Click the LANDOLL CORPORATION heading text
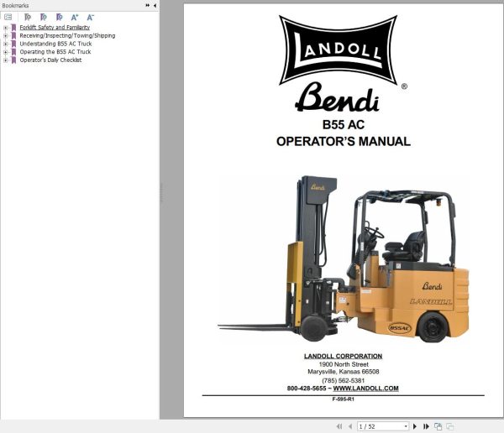 coord(343,356)
